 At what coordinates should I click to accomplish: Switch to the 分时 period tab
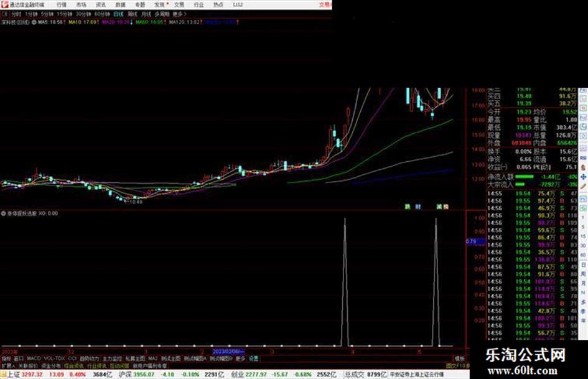point(16,14)
